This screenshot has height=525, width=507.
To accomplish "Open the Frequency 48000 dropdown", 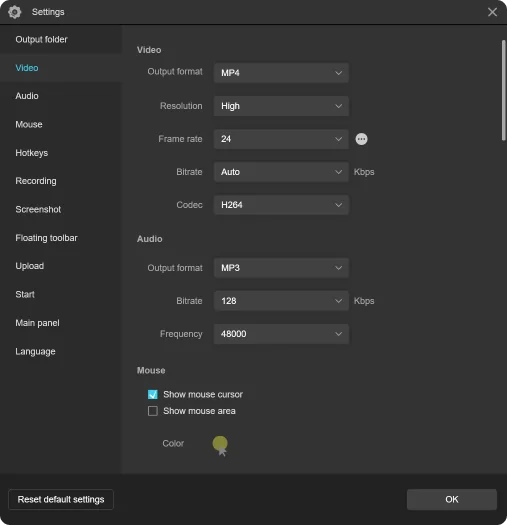I will coord(281,334).
